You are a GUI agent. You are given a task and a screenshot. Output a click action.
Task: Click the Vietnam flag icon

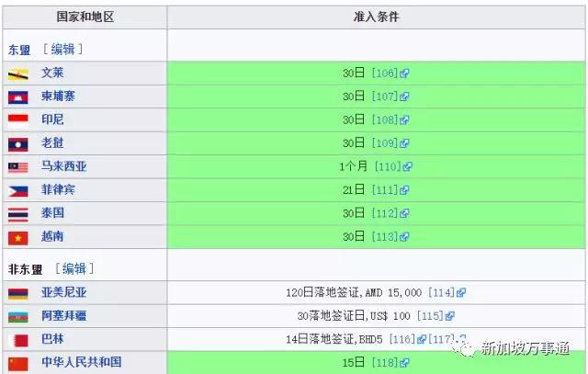click(18, 238)
